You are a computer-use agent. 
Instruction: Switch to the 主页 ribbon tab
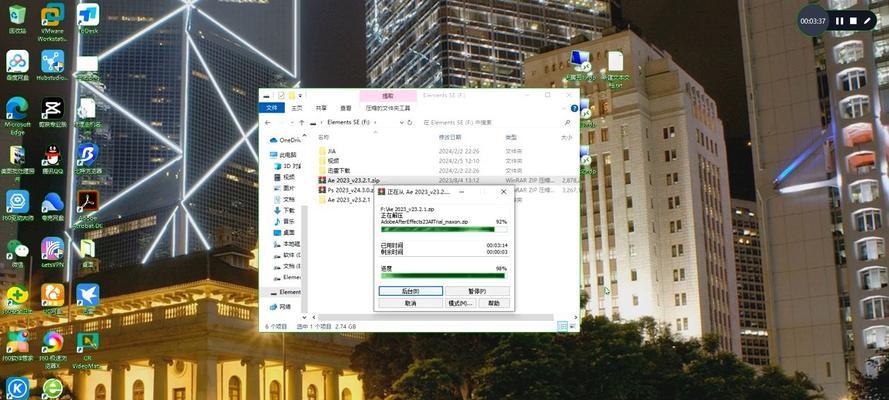[297, 108]
